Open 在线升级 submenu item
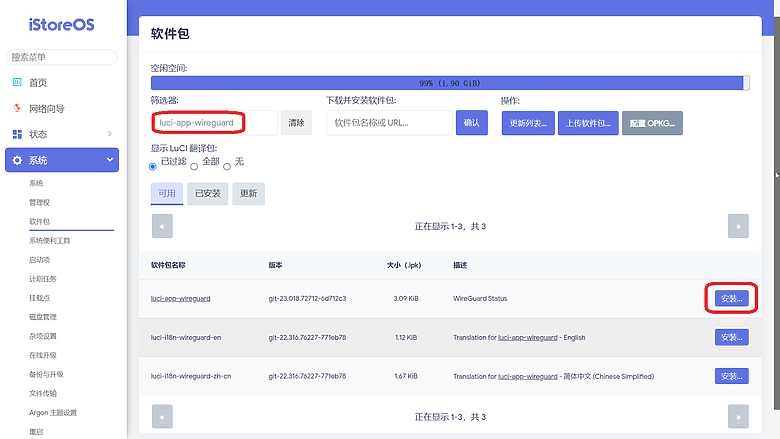780x439 pixels. [43, 355]
